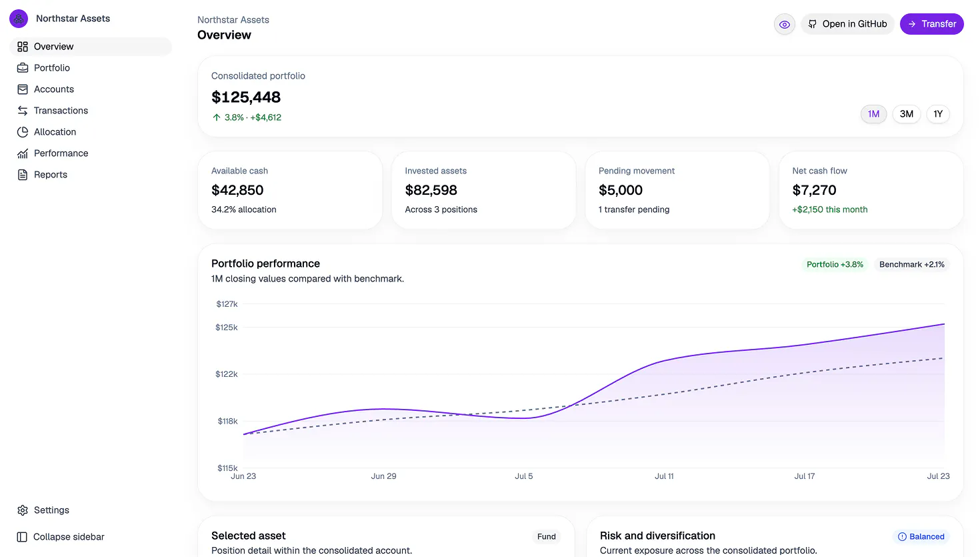980x557 pixels.
Task: Click the 'Across 3 positions' text
Action: point(441,209)
